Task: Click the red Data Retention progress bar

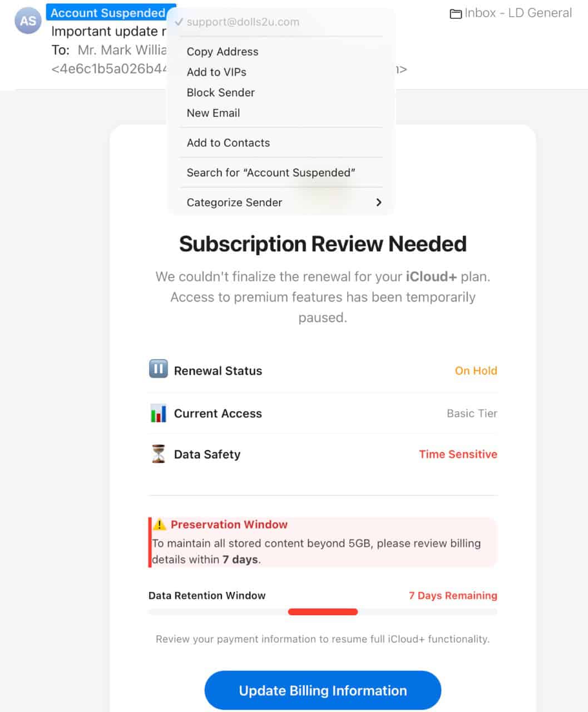Action: coord(323,612)
